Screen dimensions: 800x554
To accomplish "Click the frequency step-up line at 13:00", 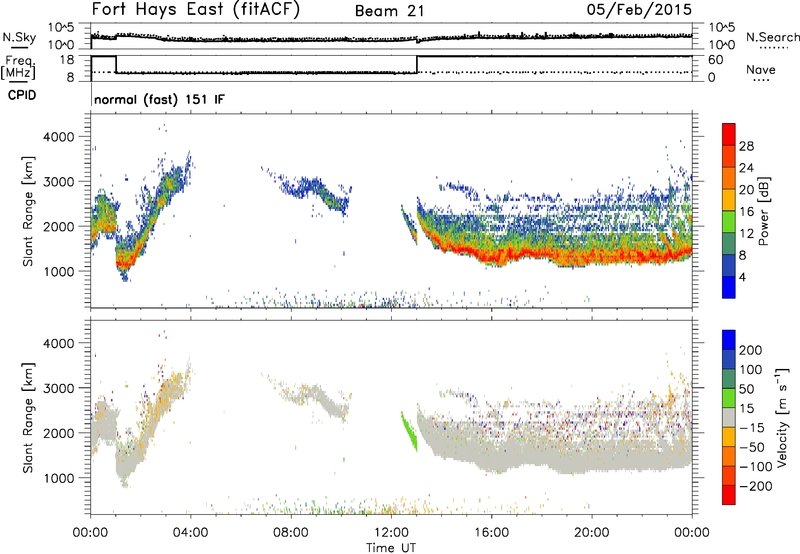I will (417, 64).
